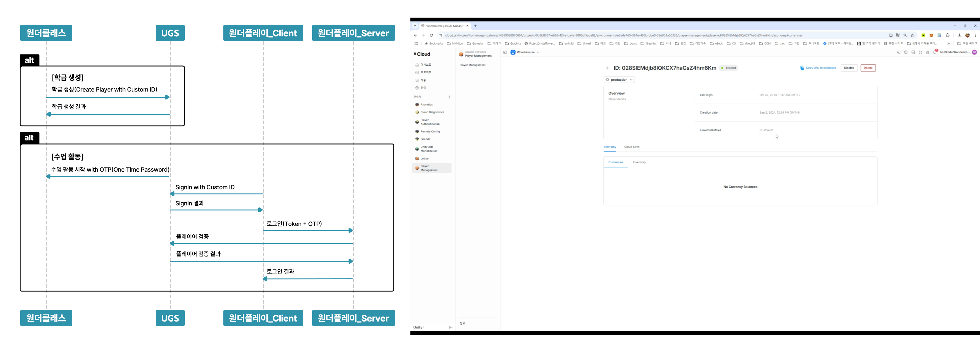
Task: Click the Enabled status badge
Action: (x=728, y=68)
